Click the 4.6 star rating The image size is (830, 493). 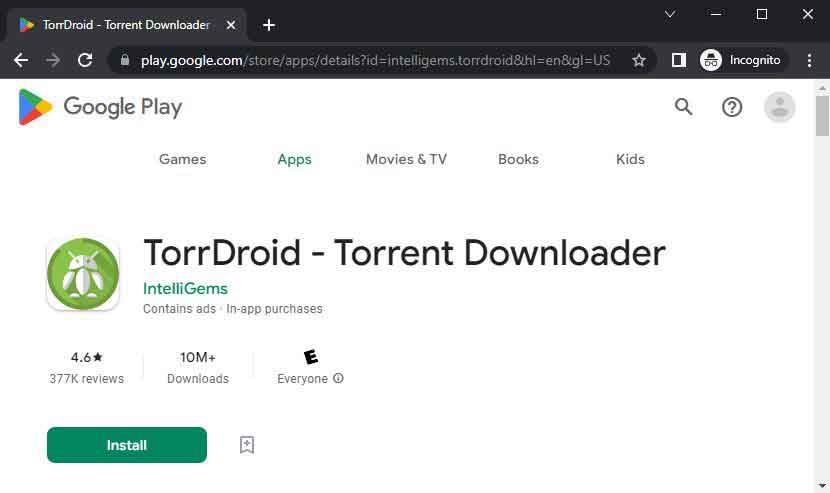pyautogui.click(x=87, y=357)
